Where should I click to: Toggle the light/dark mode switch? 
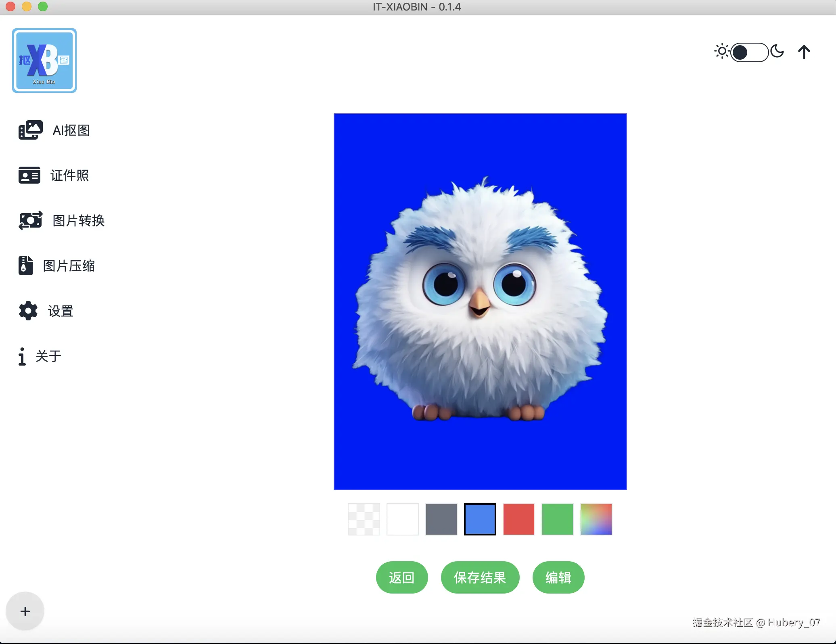(x=749, y=52)
